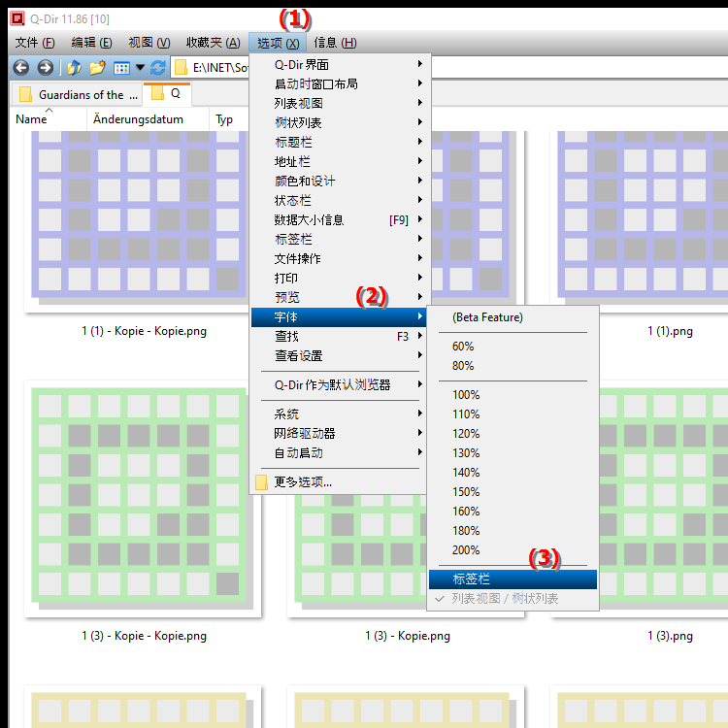Viewport: 728px width, 728px height.
Task: Open the 打印 submenu
Action: tap(339, 279)
